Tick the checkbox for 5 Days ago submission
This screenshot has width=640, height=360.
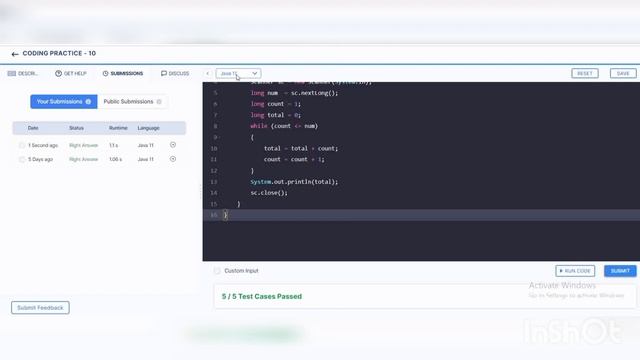(x=22, y=159)
